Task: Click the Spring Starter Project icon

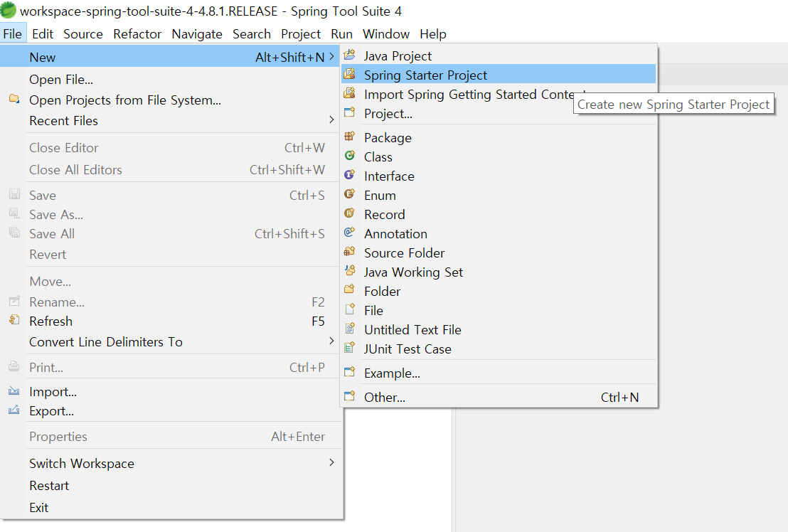Action: (x=350, y=75)
